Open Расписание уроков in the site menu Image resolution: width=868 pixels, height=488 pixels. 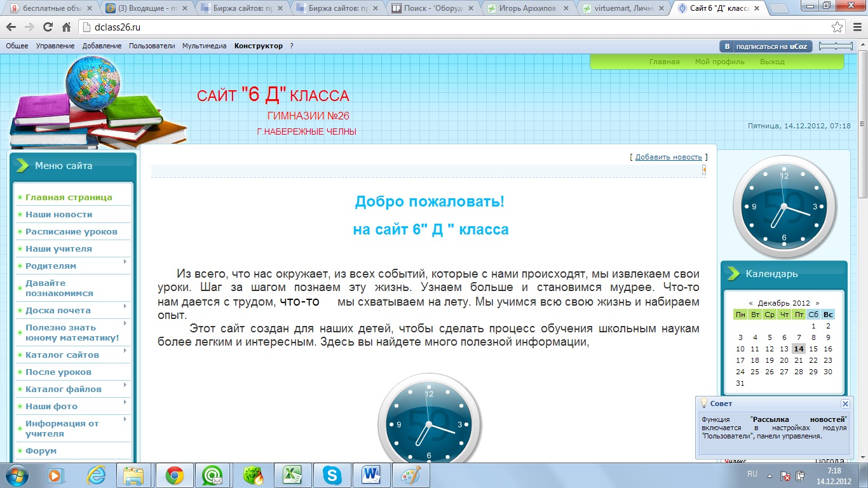coord(71,231)
